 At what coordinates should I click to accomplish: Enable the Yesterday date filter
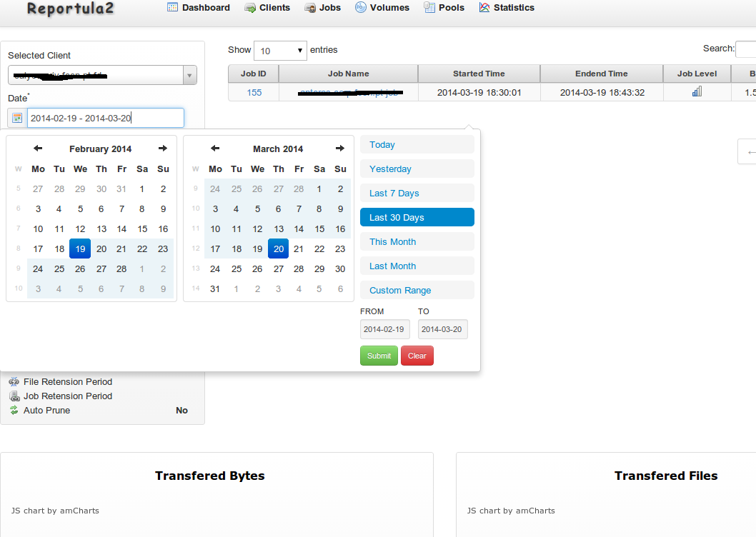coord(417,169)
